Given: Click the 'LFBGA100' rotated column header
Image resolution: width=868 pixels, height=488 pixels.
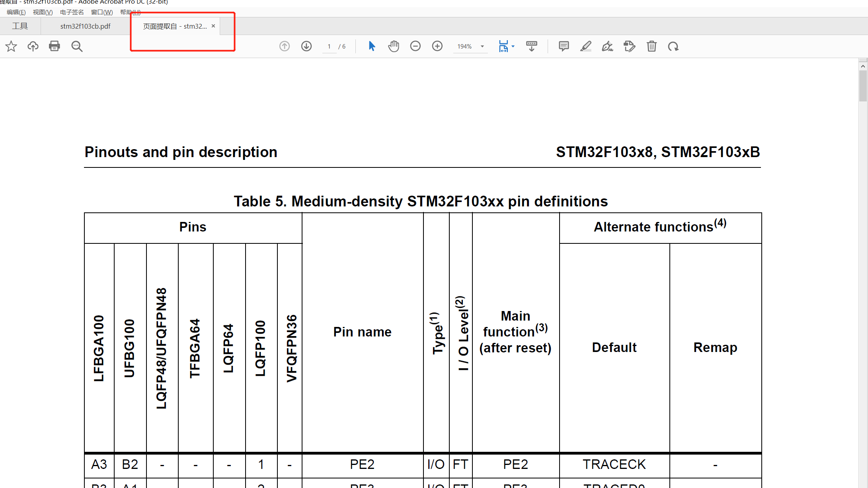Looking at the screenshot, I should 99,348.
